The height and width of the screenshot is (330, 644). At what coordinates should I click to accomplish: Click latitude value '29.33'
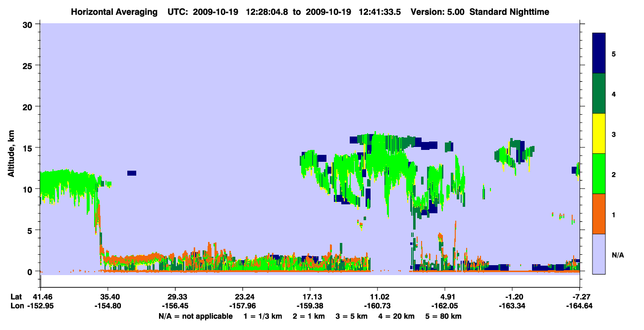(175, 297)
